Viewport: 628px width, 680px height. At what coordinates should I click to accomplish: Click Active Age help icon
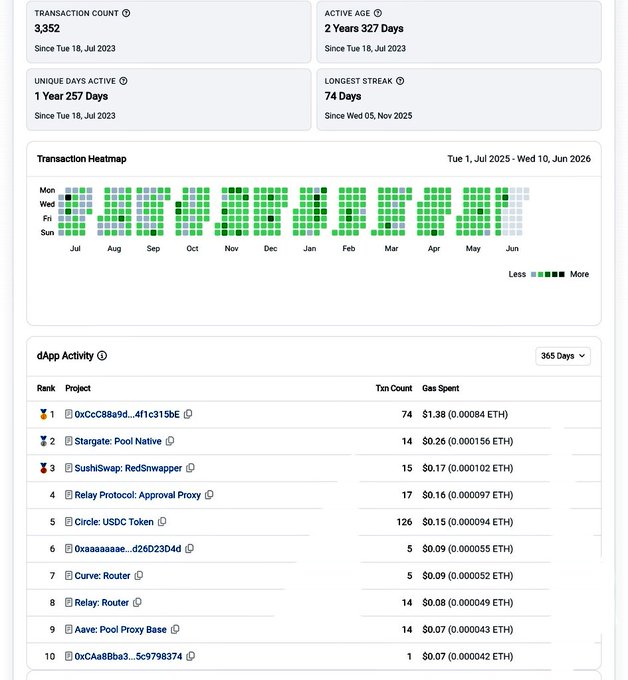point(378,13)
